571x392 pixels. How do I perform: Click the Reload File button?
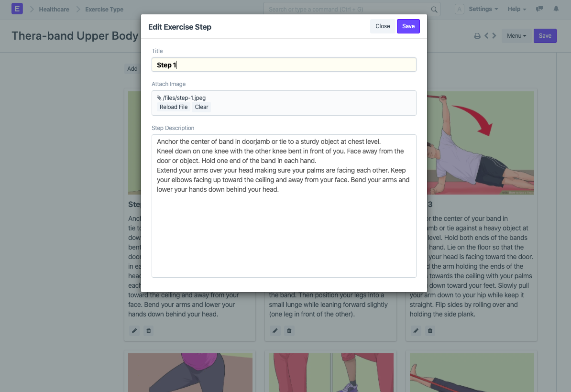point(174,107)
